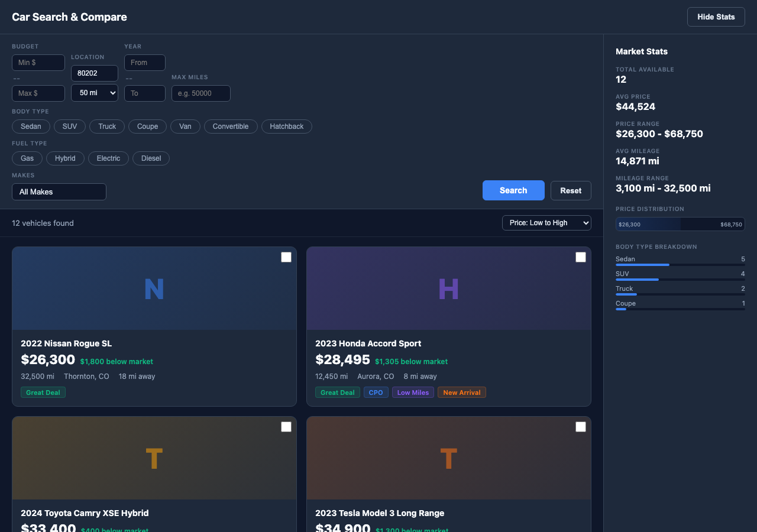Open the Price: Low to High sort dropdown
757x532 pixels.
click(x=546, y=223)
